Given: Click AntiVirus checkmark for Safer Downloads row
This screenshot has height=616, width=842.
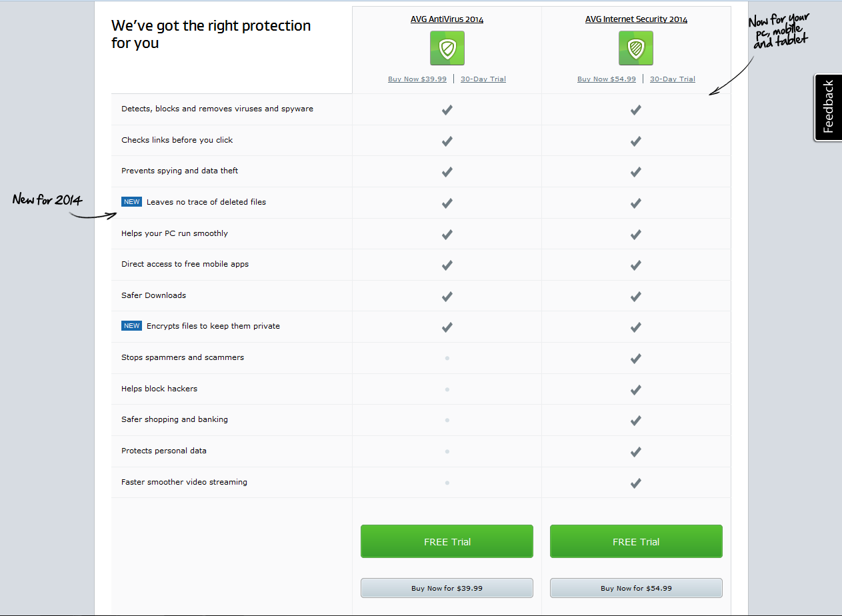Looking at the screenshot, I should 447,296.
